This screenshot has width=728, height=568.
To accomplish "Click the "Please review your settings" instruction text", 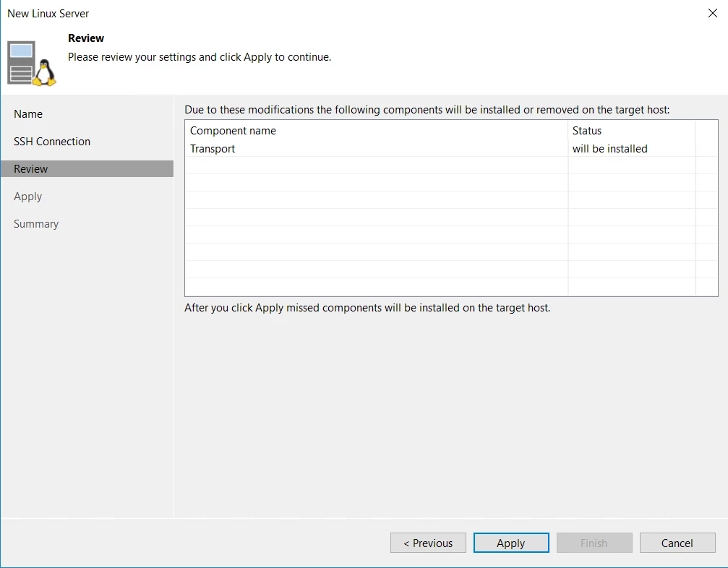I will 200,57.
